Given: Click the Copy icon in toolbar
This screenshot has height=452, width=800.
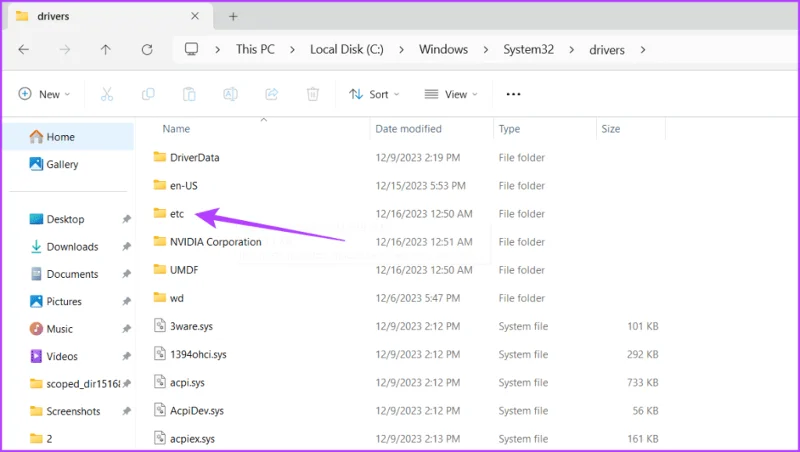Looking at the screenshot, I should click(x=148, y=94).
